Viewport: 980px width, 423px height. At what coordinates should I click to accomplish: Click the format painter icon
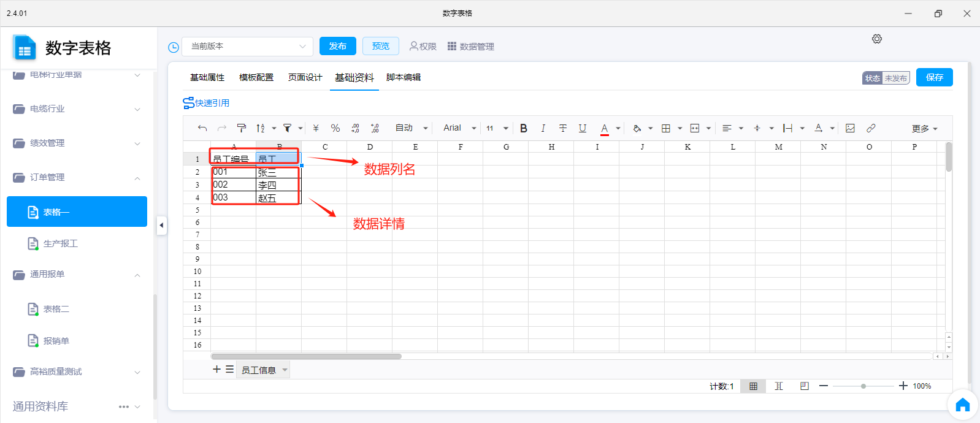point(241,128)
